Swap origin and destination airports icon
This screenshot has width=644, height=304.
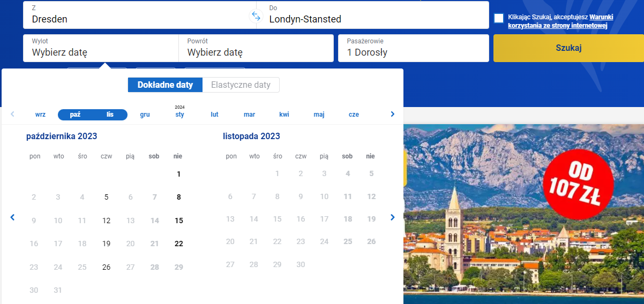256,16
